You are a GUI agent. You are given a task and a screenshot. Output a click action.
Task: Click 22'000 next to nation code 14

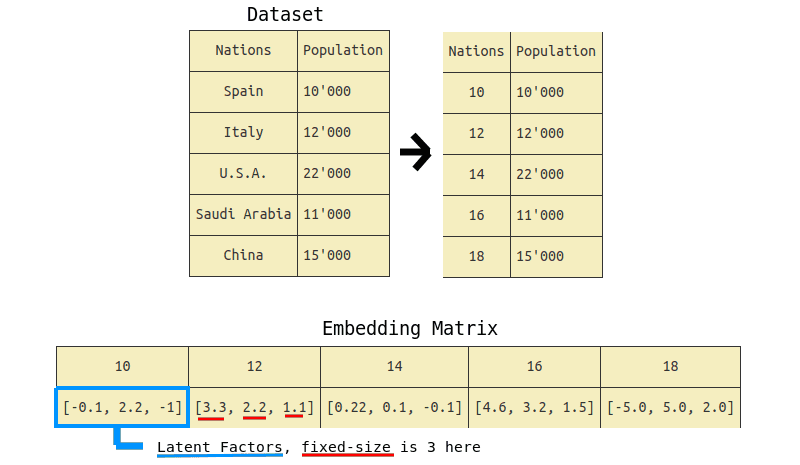556,175
